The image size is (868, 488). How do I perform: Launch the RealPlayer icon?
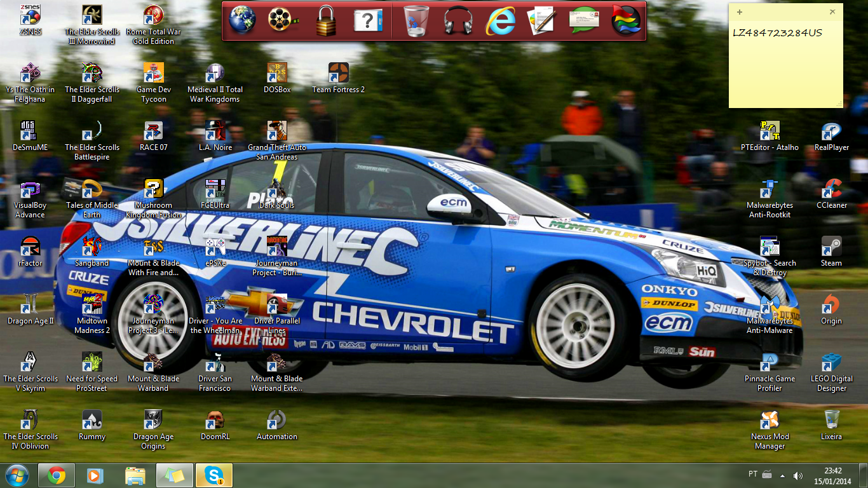click(832, 136)
